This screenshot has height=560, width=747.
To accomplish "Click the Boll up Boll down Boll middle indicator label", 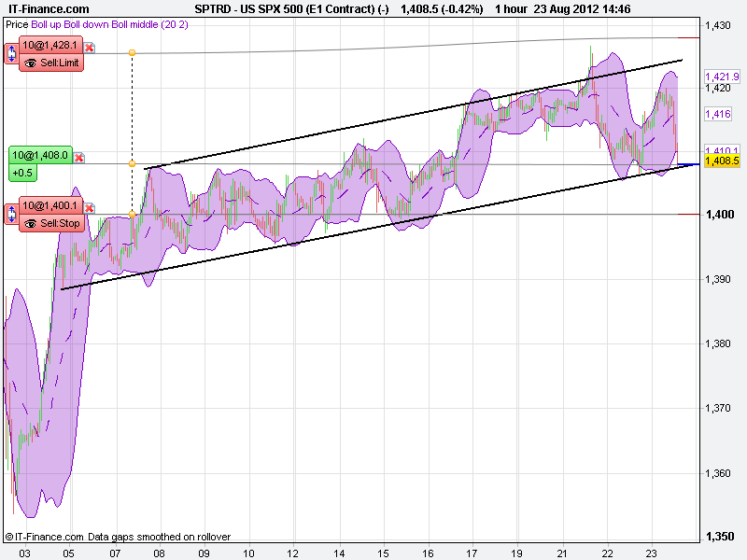I will pyautogui.click(x=109, y=24).
